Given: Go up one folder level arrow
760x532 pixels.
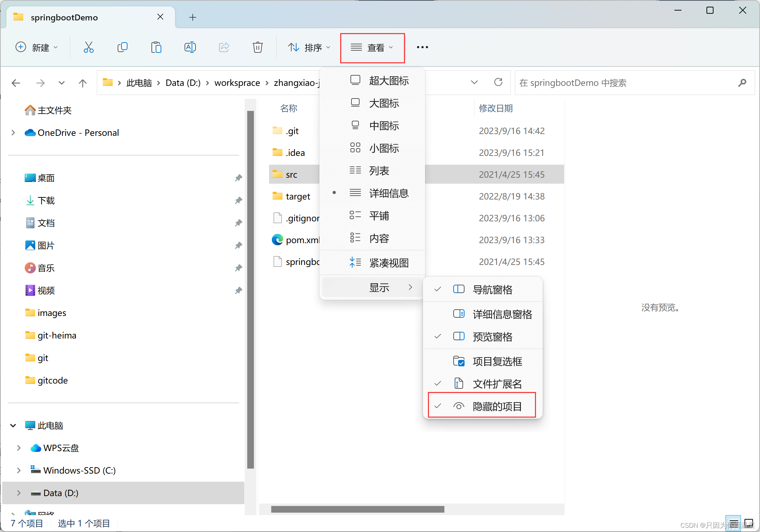Looking at the screenshot, I should click(x=82, y=83).
